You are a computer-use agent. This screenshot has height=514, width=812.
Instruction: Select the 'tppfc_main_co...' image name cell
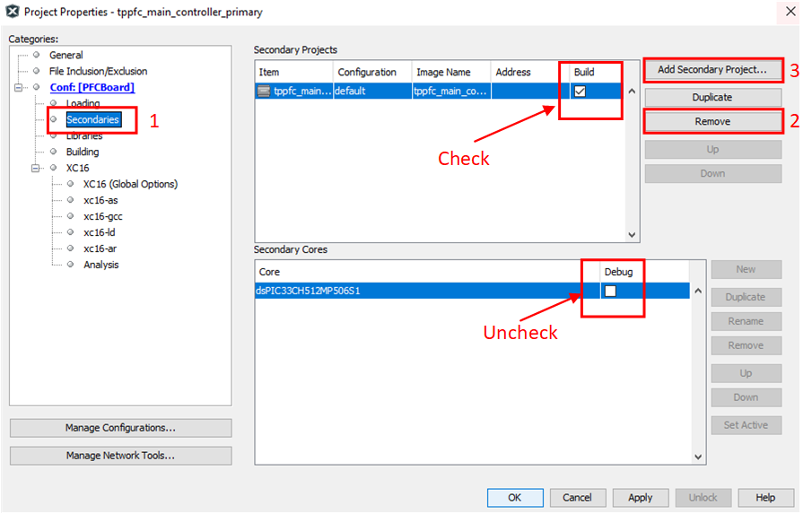pyautogui.click(x=451, y=91)
